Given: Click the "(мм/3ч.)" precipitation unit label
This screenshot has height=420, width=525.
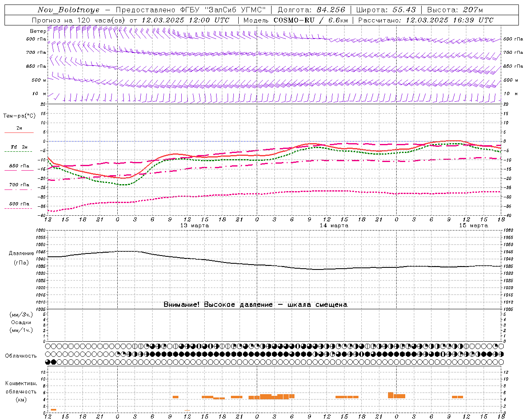Looking at the screenshot, I should [21, 315].
